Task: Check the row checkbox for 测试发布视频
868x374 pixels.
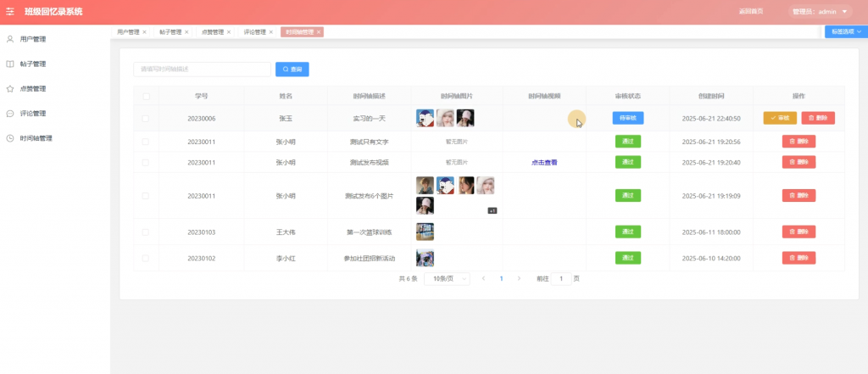Action: pos(146,162)
